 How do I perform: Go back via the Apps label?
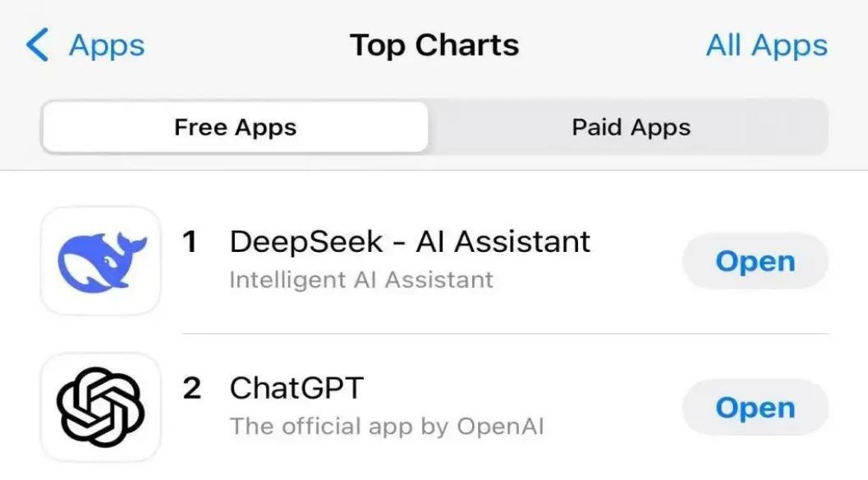(107, 45)
